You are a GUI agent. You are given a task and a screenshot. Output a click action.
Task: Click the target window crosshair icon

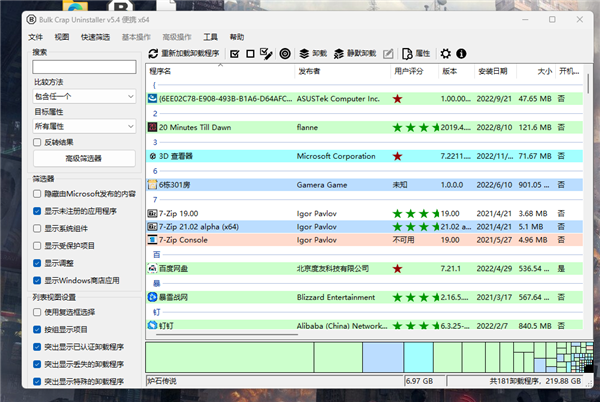tap(285, 54)
